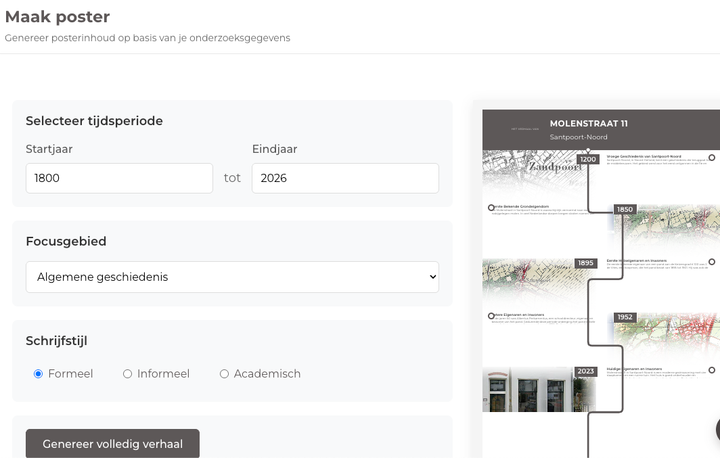Click the Schrijfstijl section heading
The image size is (720, 458).
pyautogui.click(x=56, y=341)
